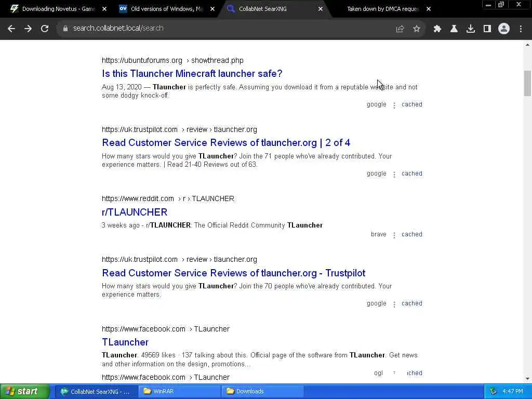Go back using the browser back arrow
The width and height of the screenshot is (532, 399).
tap(11, 29)
